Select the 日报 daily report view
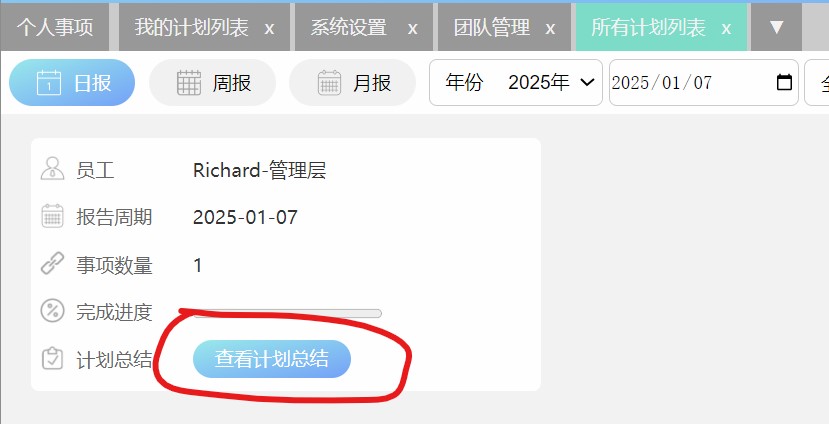This screenshot has height=424, width=829. coord(72,82)
